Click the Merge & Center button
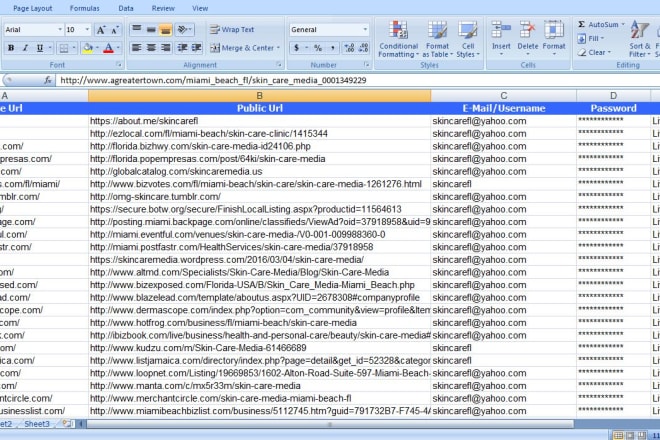The width and height of the screenshot is (660, 440). click(x=244, y=48)
